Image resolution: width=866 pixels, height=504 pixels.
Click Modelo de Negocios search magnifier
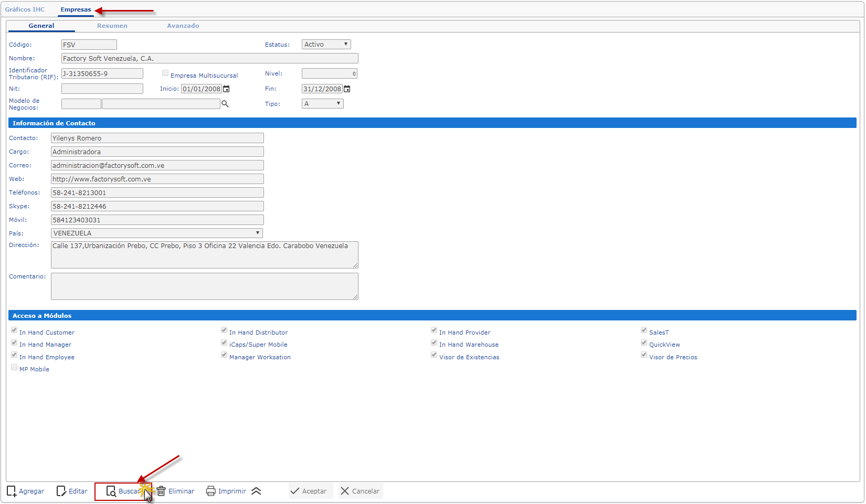tap(225, 104)
